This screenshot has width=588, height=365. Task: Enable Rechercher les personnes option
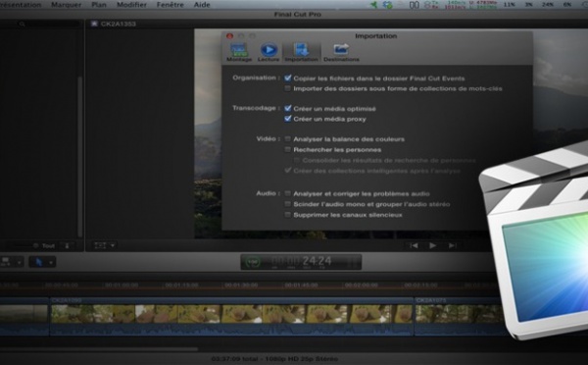287,149
